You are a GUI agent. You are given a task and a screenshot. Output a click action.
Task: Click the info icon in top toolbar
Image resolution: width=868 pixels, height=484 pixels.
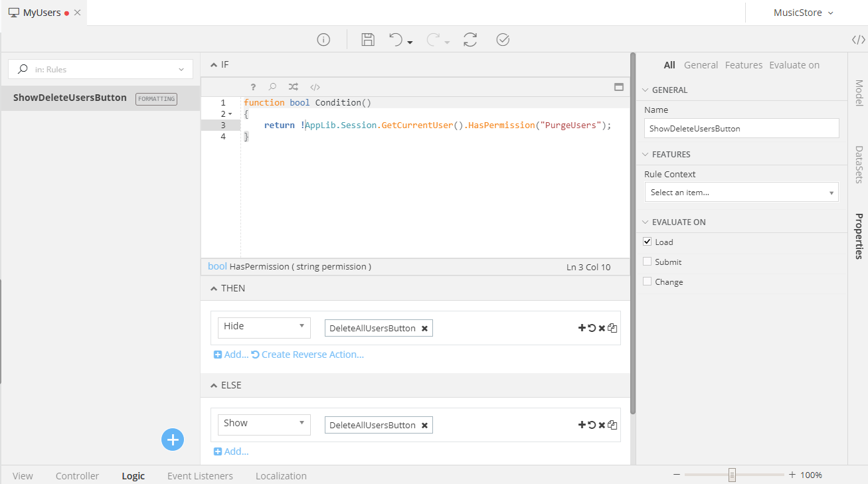323,40
